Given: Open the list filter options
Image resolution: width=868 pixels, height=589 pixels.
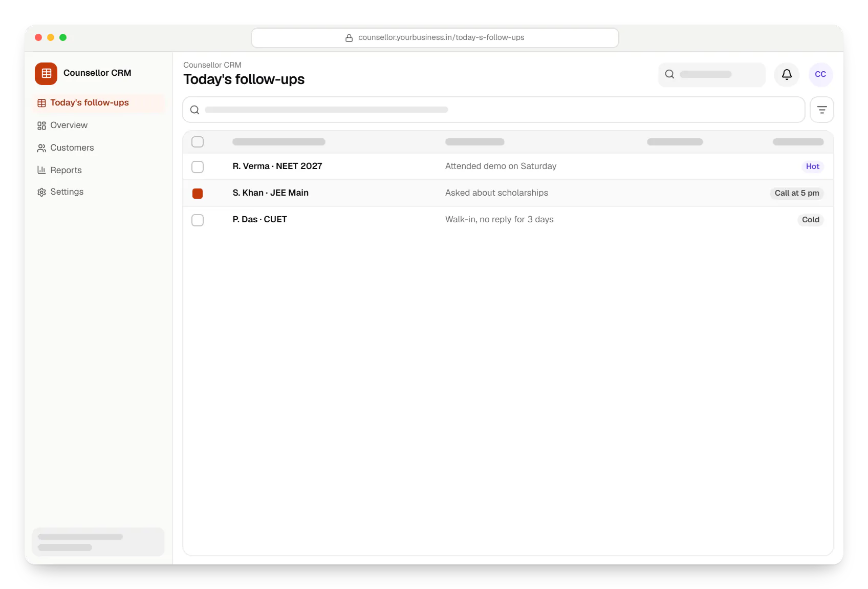Looking at the screenshot, I should tap(822, 110).
